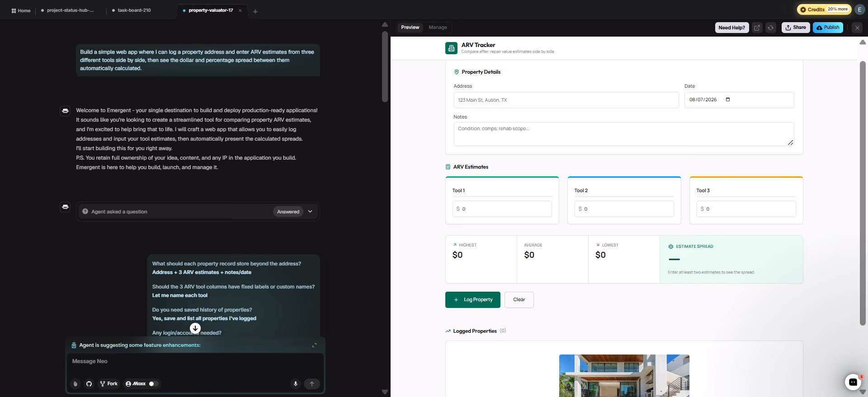
Task: Switch to Preview view
Action: pyautogui.click(x=410, y=27)
